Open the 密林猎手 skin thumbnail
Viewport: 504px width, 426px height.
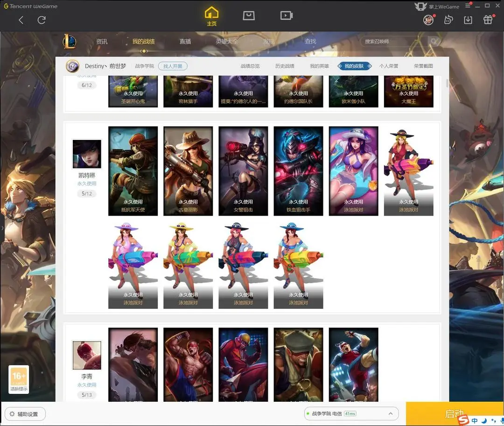[x=188, y=91]
